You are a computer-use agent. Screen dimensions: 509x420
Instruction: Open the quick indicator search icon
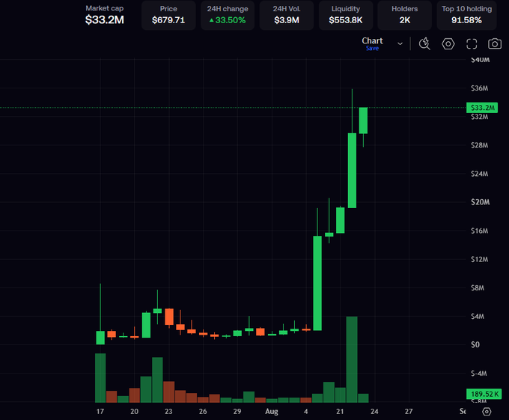[x=424, y=44]
